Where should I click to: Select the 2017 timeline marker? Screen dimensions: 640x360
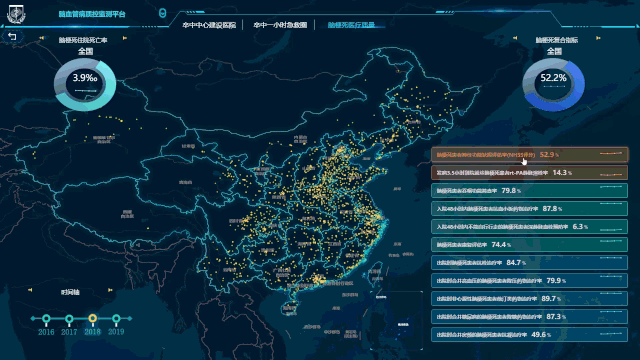pyautogui.click(x=69, y=319)
